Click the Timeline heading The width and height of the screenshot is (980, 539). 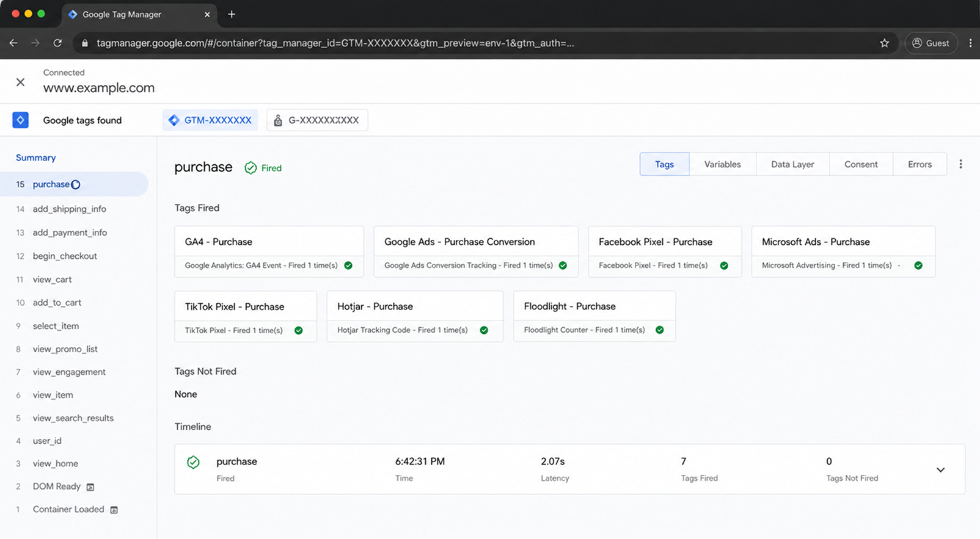coord(192,427)
